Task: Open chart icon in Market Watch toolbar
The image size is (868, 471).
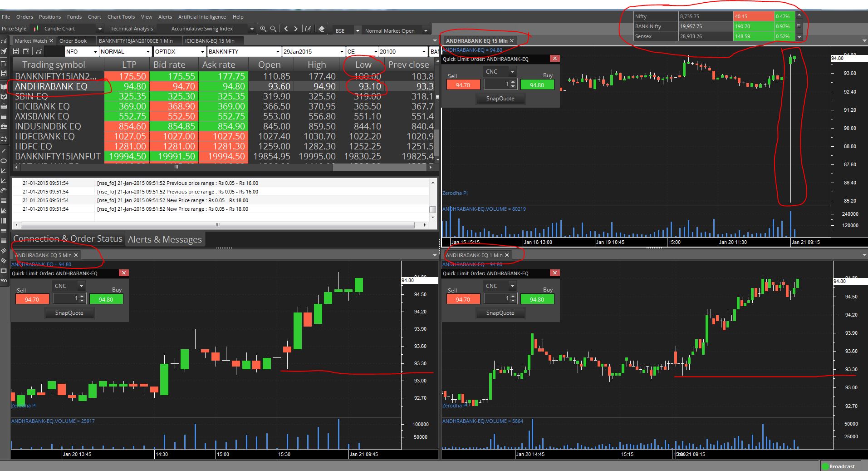Action: point(39,51)
